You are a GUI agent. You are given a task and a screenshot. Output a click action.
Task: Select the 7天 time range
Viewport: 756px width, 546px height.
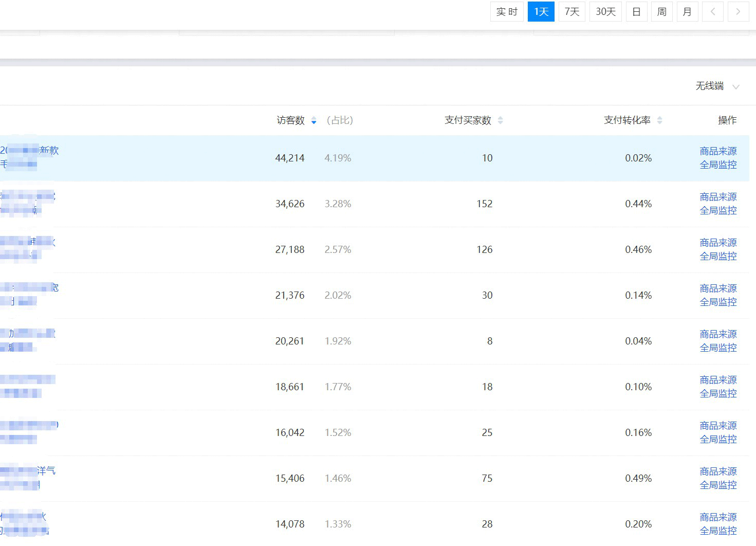pos(571,12)
